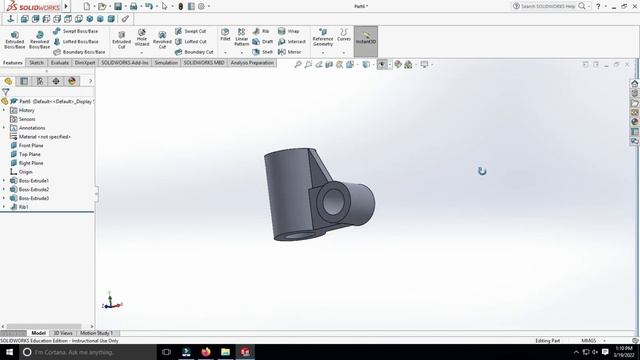Screen dimensions: 640x360
Task: Switch to the Sketch ribbon tab
Action: pos(36,63)
